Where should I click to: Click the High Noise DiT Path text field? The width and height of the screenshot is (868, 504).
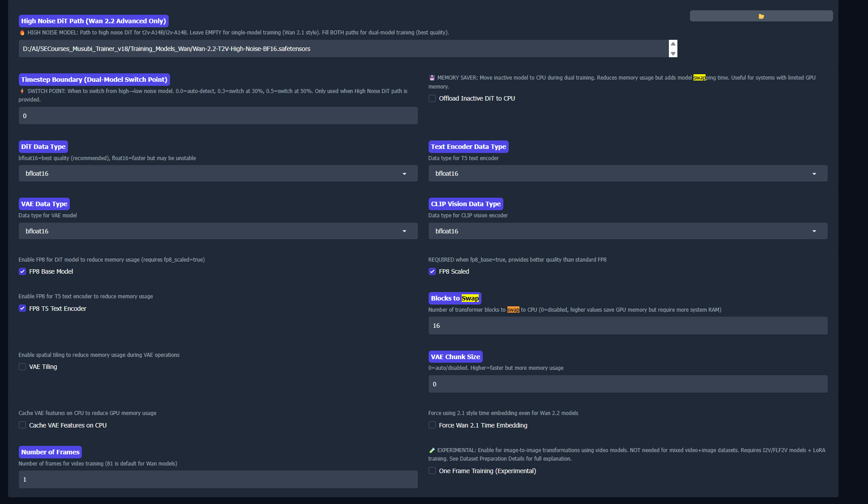pos(343,49)
